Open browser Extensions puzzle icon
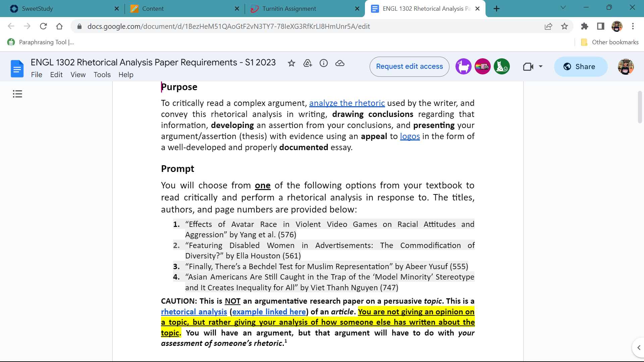This screenshot has width=644, height=362. [x=585, y=26]
